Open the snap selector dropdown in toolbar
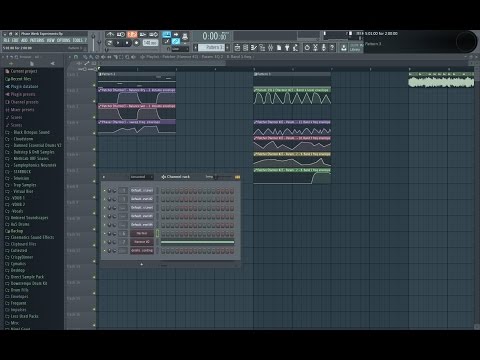This screenshot has width=480, height=360. coord(180,49)
